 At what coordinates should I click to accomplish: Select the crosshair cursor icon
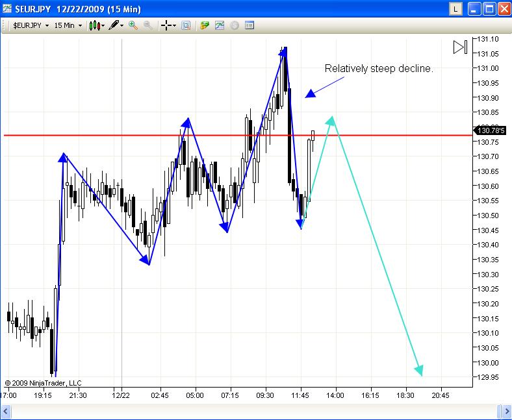click(166, 25)
